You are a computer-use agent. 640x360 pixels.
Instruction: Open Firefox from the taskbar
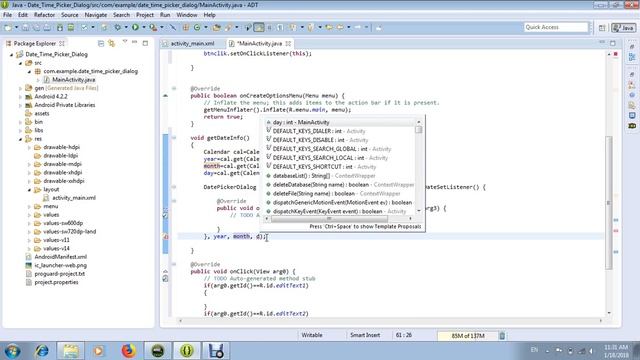pos(129,351)
